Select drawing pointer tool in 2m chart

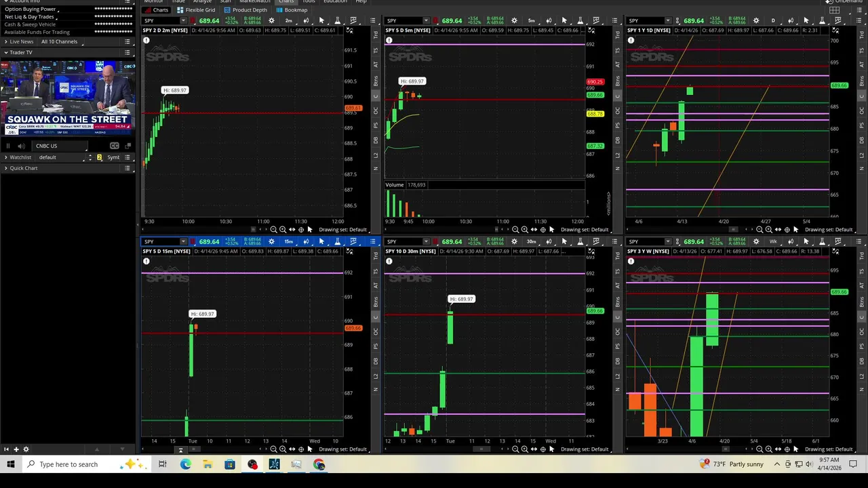pos(321,21)
